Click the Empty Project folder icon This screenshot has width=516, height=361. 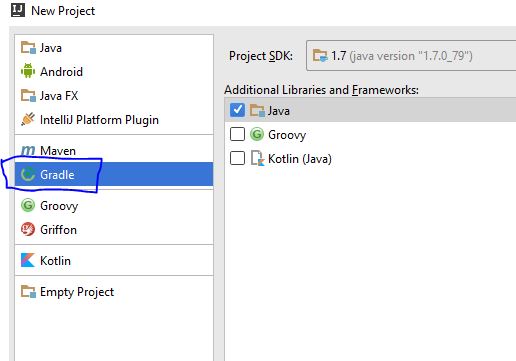[28, 292]
